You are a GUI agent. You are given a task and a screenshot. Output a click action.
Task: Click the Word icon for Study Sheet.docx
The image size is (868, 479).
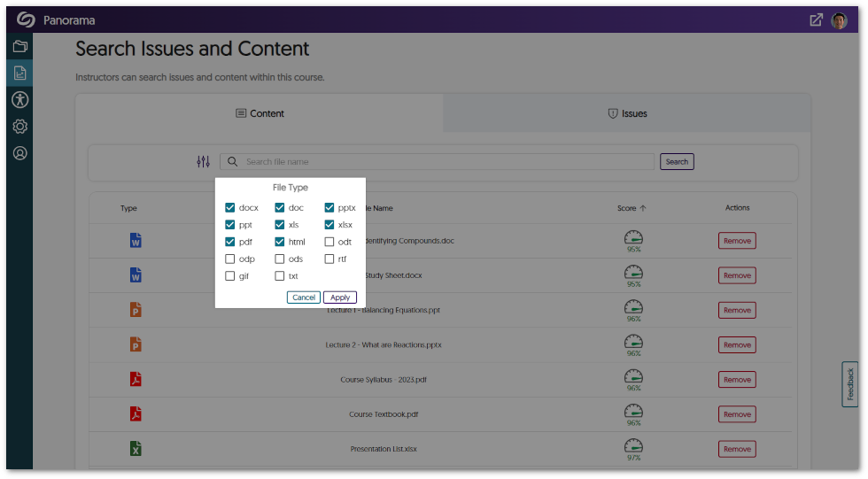pyautogui.click(x=136, y=274)
